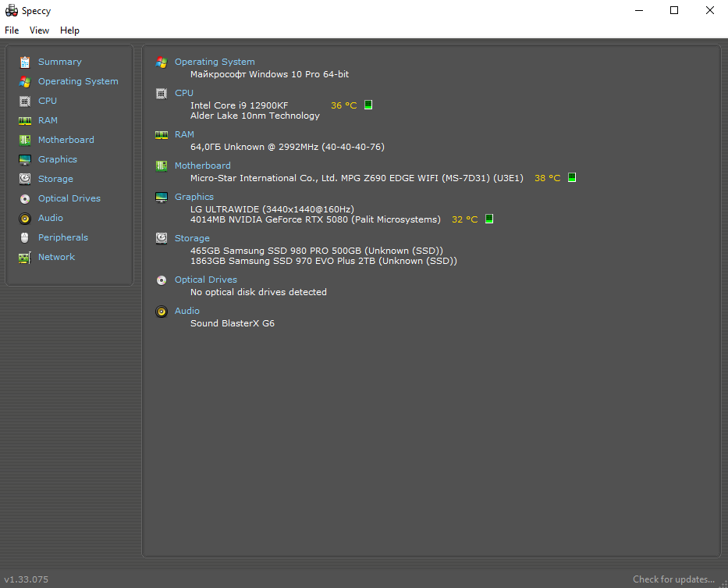
Task: Open Peripherals section from sidebar
Action: 62,237
